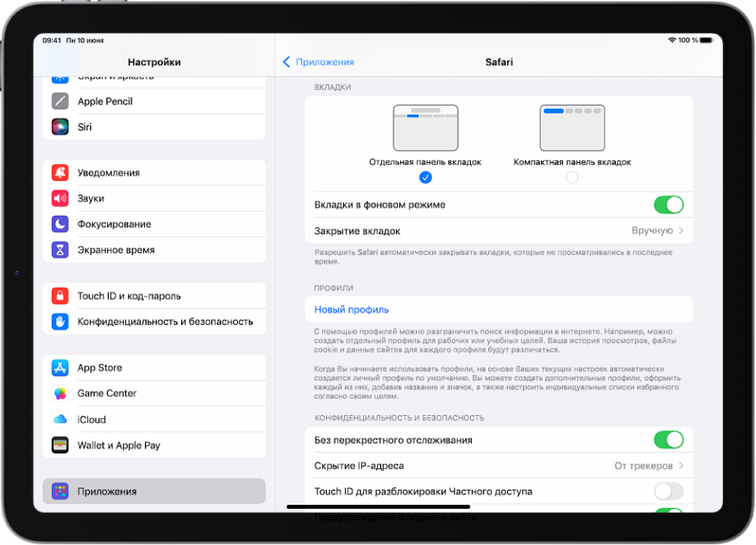Screen dimensions: 756x545
Task: Tap the home indicator bar
Action: (379, 506)
